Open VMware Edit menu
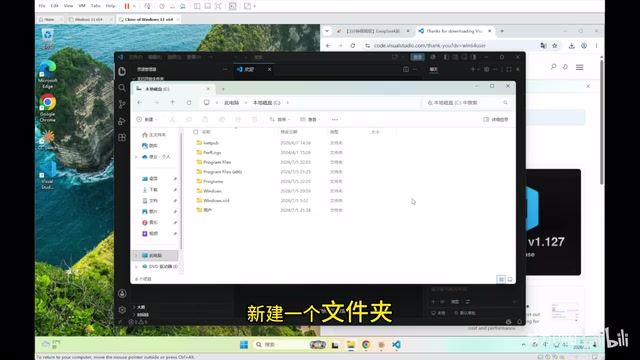This screenshot has width=640, height=360. click(x=54, y=6)
